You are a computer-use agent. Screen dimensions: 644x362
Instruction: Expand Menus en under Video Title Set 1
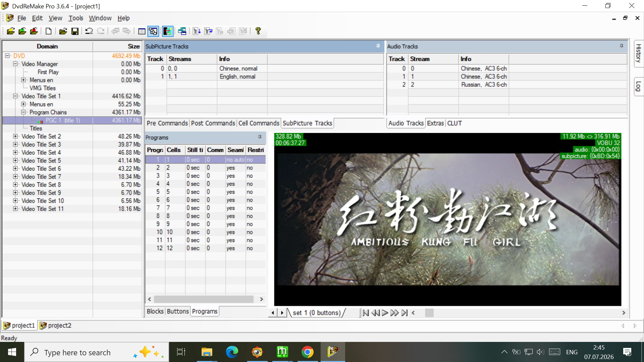tap(23, 104)
